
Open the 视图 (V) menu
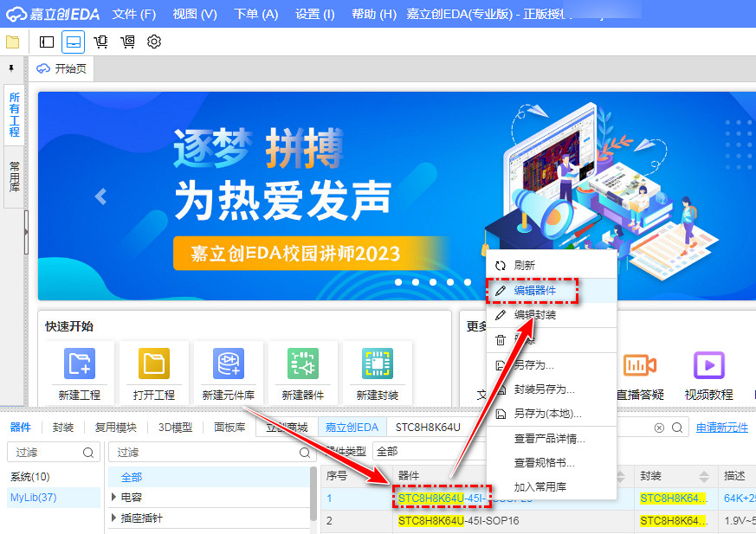click(x=195, y=14)
